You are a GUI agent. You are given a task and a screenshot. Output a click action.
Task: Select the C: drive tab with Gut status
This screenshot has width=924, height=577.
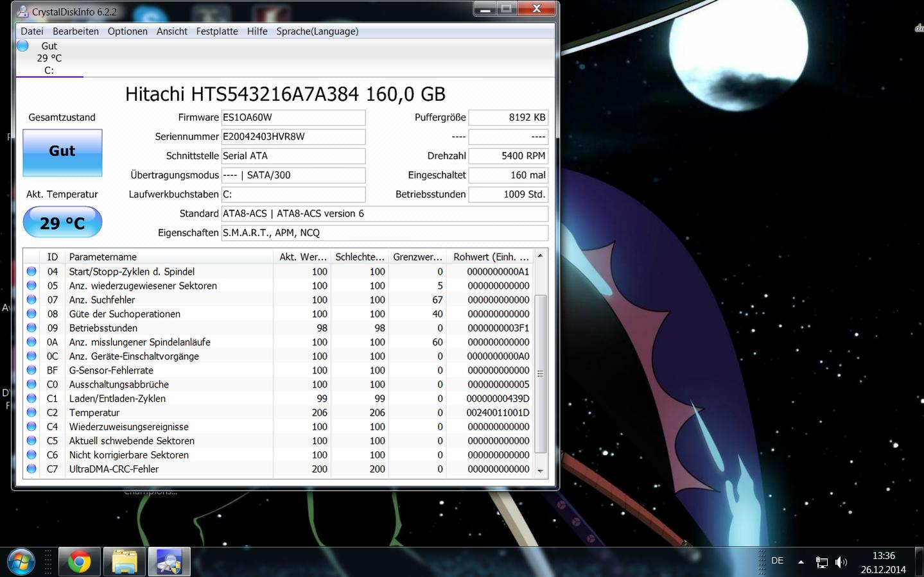click(49, 58)
